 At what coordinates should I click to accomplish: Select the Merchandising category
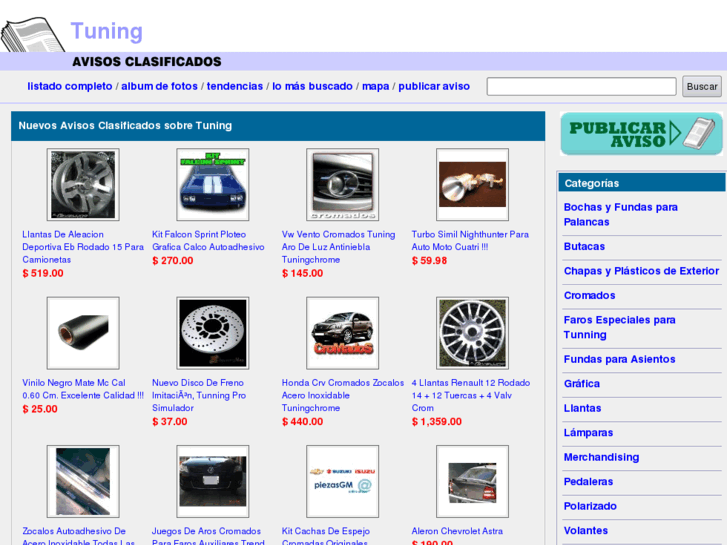[601, 457]
